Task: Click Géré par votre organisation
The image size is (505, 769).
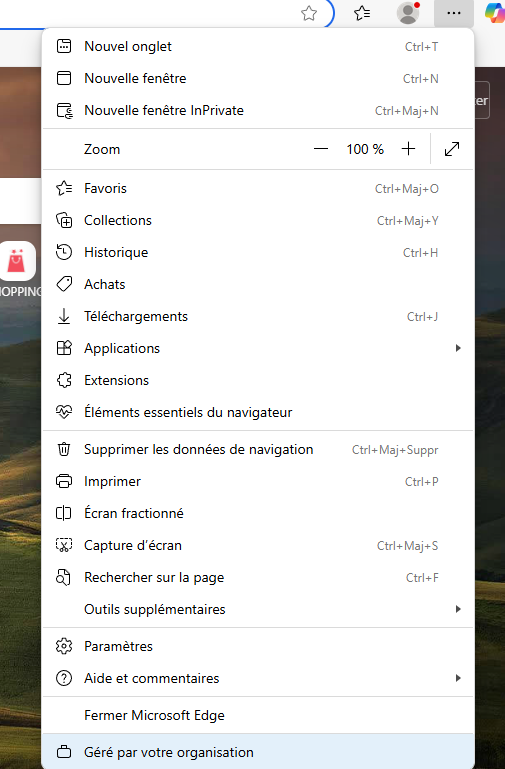Action: [258, 752]
